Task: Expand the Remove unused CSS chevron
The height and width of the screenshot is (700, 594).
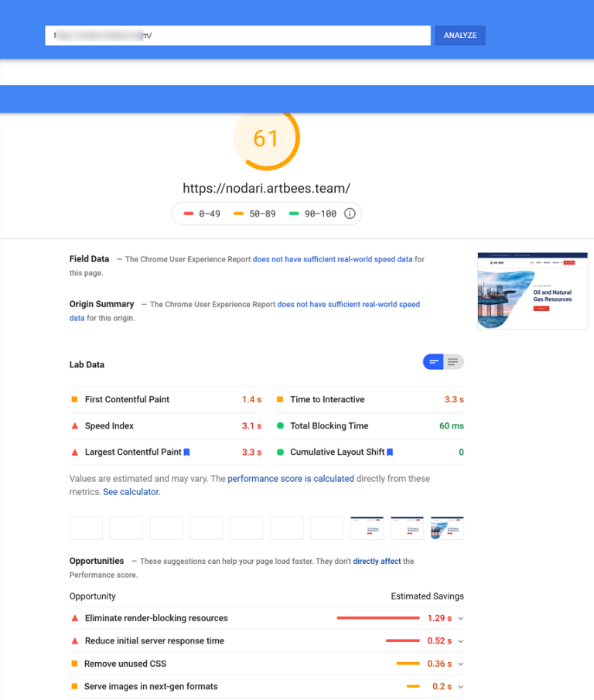Action: (461, 664)
